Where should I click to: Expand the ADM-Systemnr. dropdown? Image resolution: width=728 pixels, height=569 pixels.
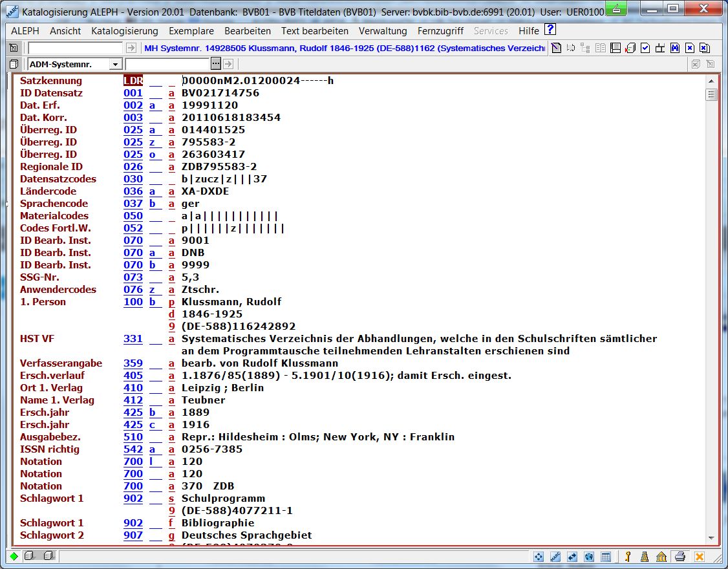click(x=115, y=64)
